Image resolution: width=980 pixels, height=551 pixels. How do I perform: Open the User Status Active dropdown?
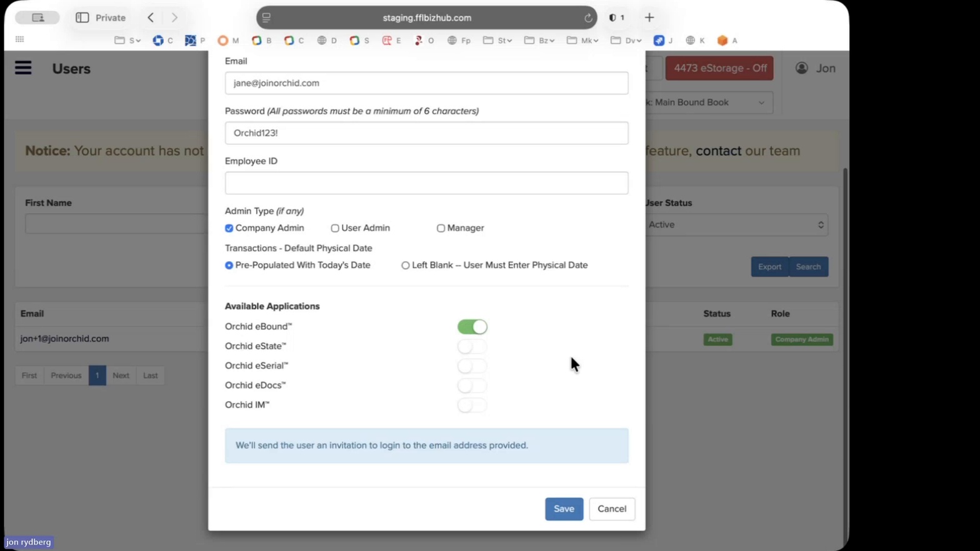pos(737,225)
